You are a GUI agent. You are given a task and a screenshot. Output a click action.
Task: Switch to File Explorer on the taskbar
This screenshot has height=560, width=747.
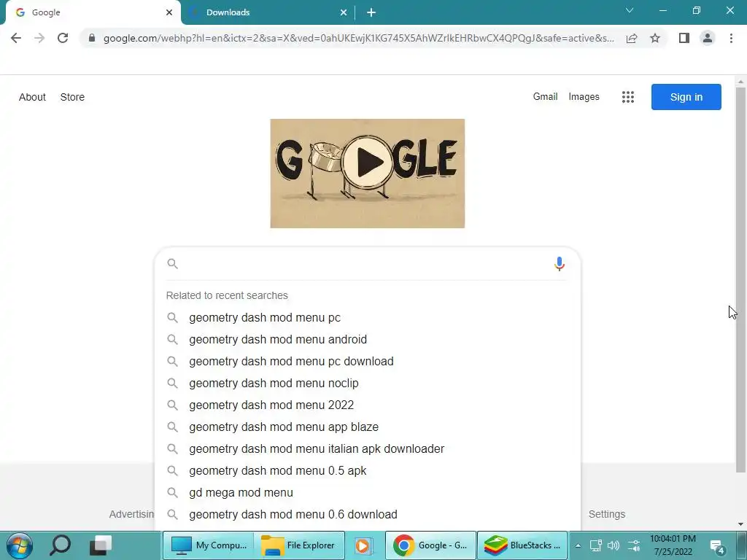coord(300,545)
